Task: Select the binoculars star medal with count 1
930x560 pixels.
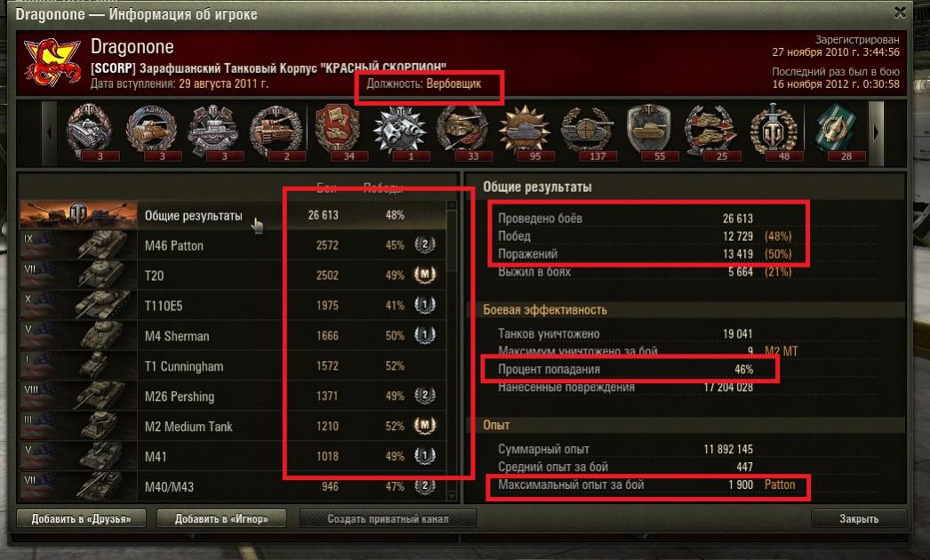Action: tap(400, 131)
